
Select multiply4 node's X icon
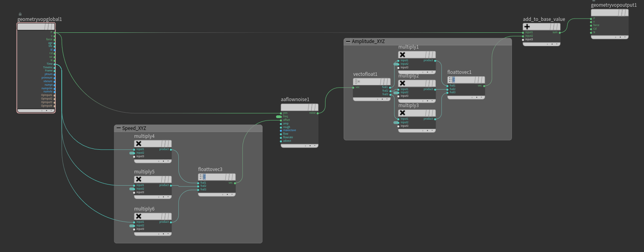[138, 143]
